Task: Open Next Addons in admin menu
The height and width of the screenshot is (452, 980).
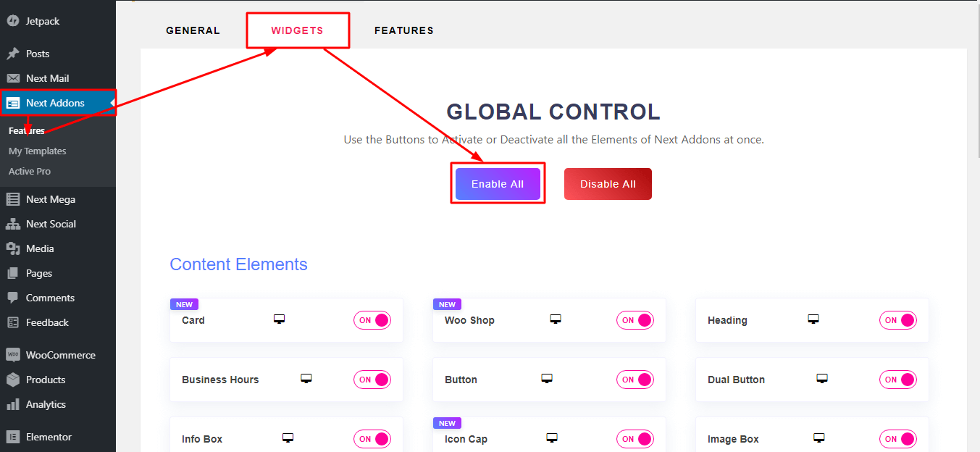Action: (x=58, y=103)
